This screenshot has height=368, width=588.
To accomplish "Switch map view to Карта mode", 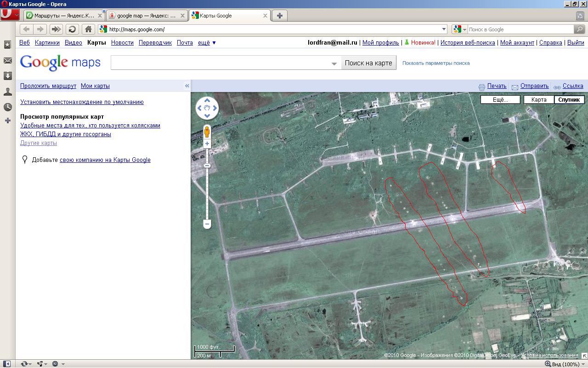I will click(x=539, y=100).
